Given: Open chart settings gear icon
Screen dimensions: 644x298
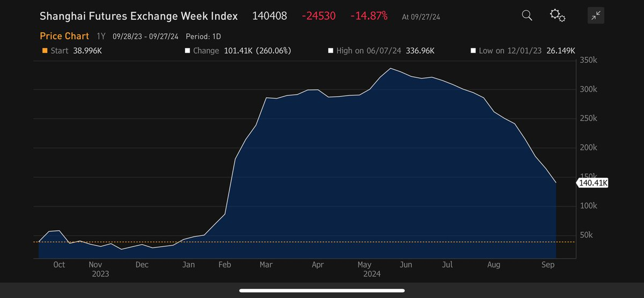Looking at the screenshot, I should (x=558, y=16).
